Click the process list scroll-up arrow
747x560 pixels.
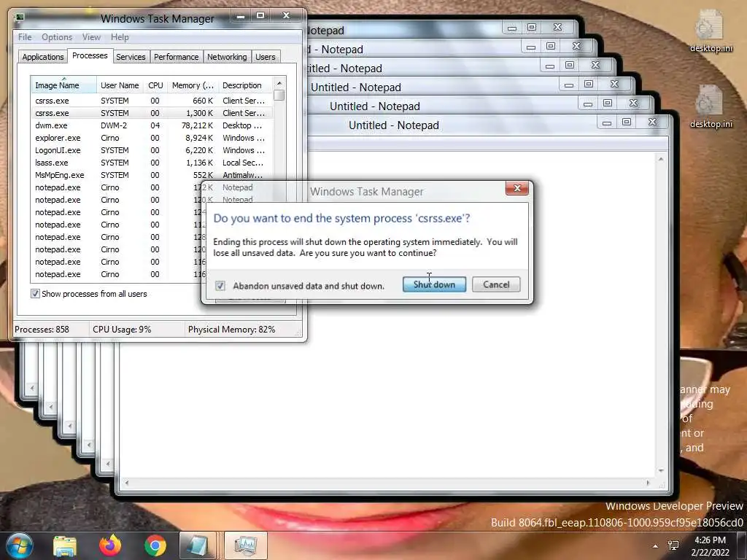[x=279, y=83]
